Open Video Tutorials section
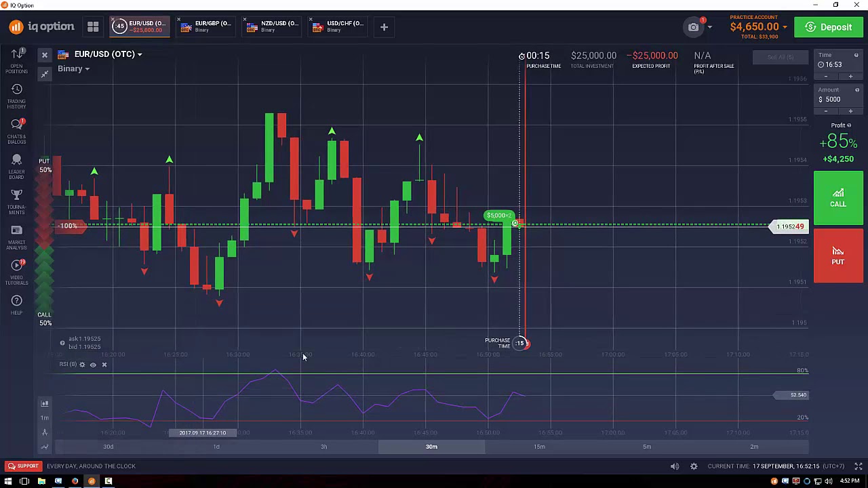This screenshot has height=488, width=868. pos(17,272)
